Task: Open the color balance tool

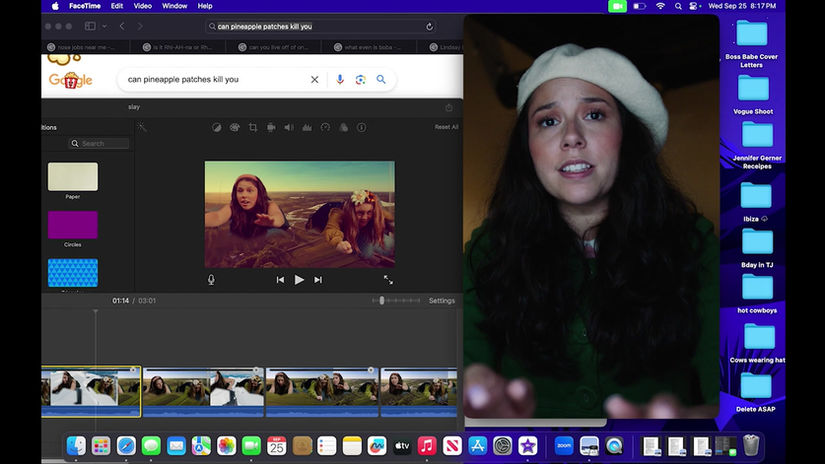Action: pos(216,127)
